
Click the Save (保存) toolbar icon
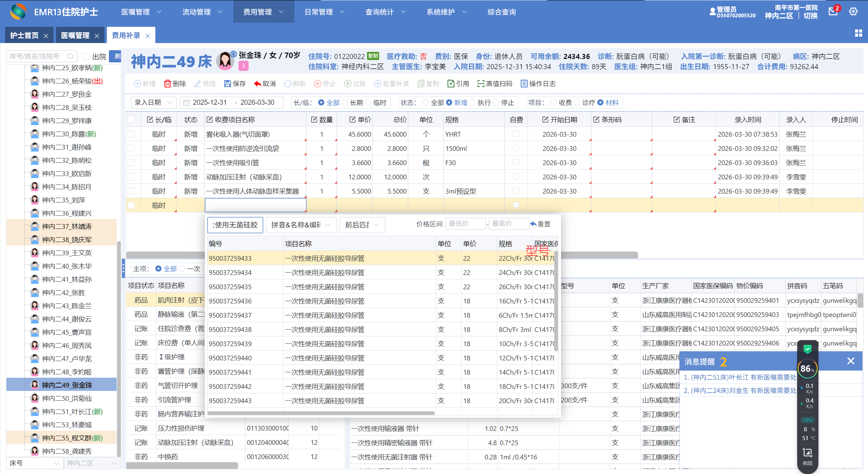(x=227, y=84)
